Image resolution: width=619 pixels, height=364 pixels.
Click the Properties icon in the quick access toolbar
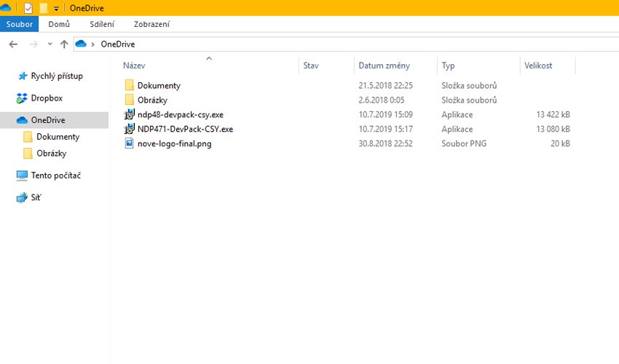[x=28, y=8]
